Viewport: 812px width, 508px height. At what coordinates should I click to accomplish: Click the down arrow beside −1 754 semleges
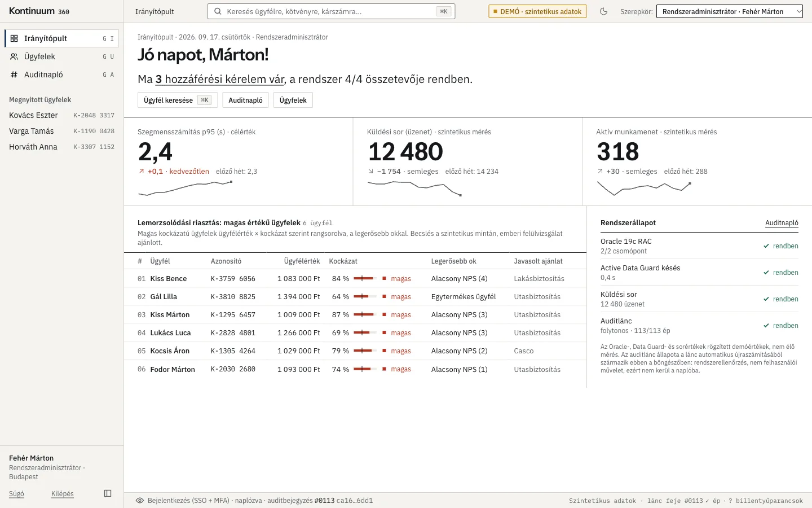coord(370,172)
